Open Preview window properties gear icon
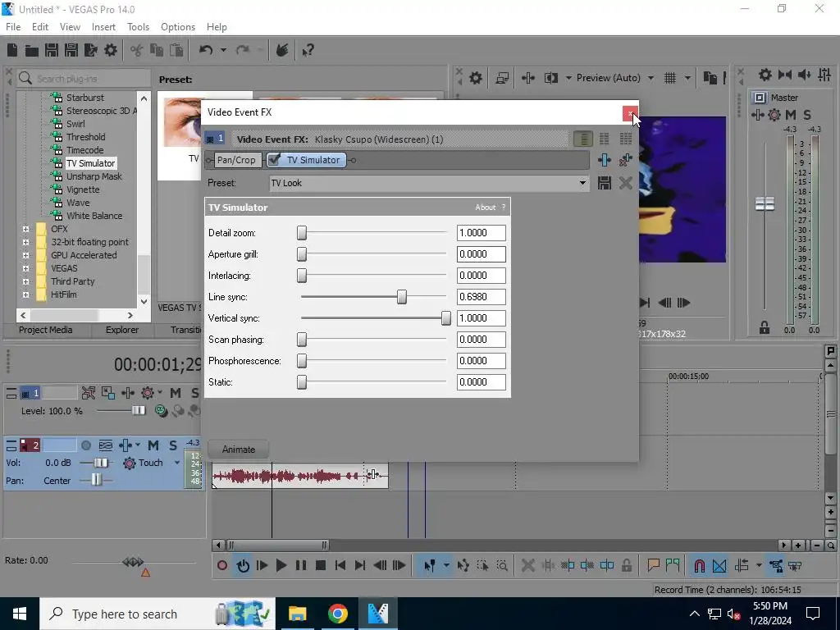 (476, 78)
